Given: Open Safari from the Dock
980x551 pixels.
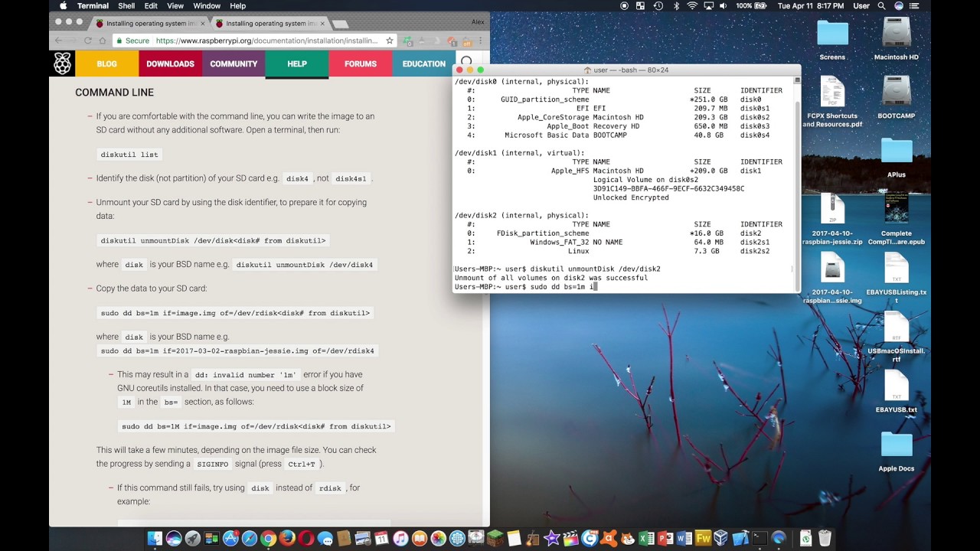Looking at the screenshot, I should coord(249,538).
